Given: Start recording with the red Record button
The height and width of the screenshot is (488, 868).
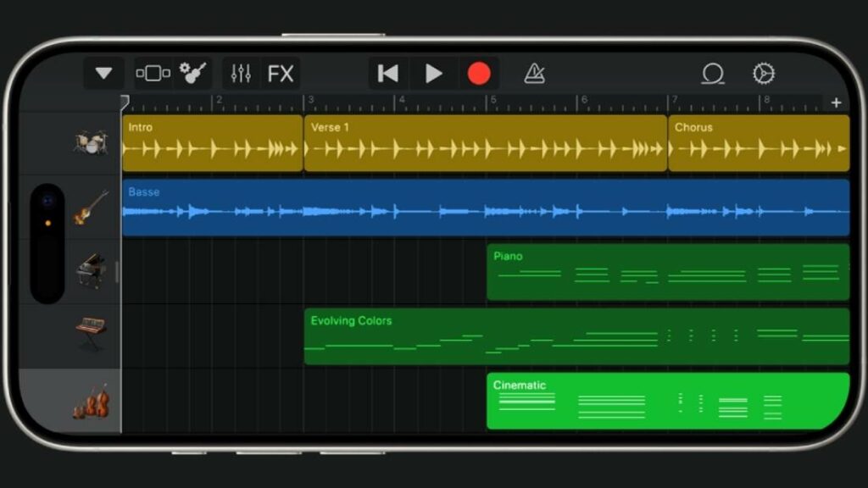Looking at the screenshot, I should pos(479,74).
